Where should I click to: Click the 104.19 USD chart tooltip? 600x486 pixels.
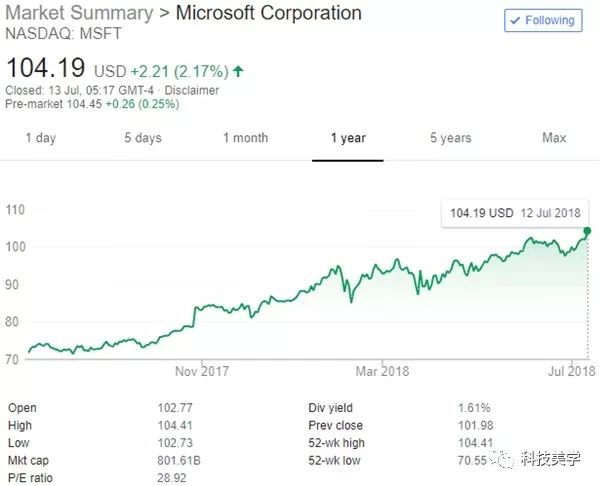pyautogui.click(x=516, y=213)
